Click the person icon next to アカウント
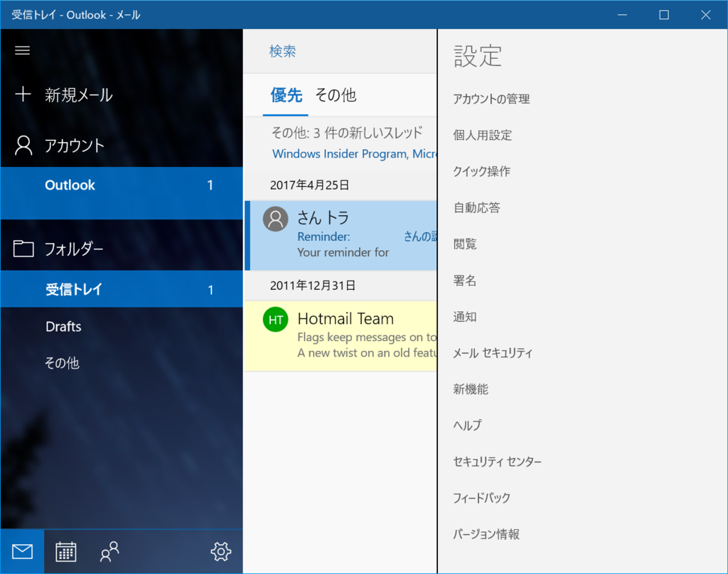The width and height of the screenshot is (728, 574). (23, 145)
